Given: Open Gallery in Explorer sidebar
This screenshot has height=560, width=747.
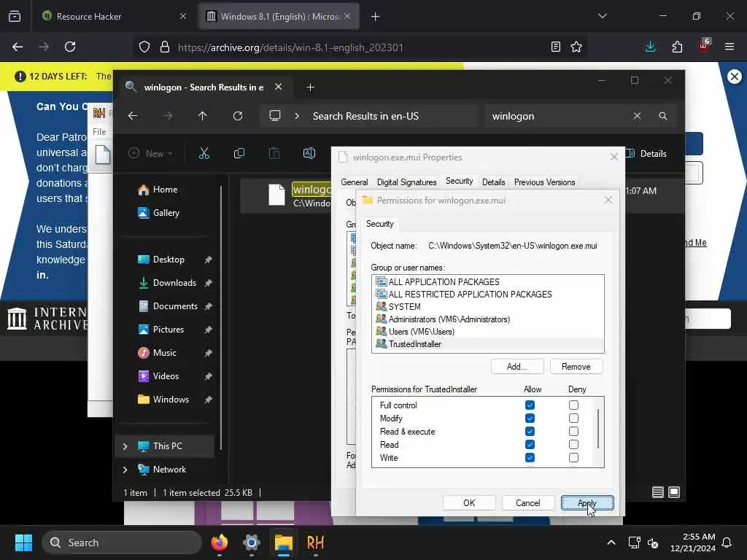Looking at the screenshot, I should tap(166, 213).
